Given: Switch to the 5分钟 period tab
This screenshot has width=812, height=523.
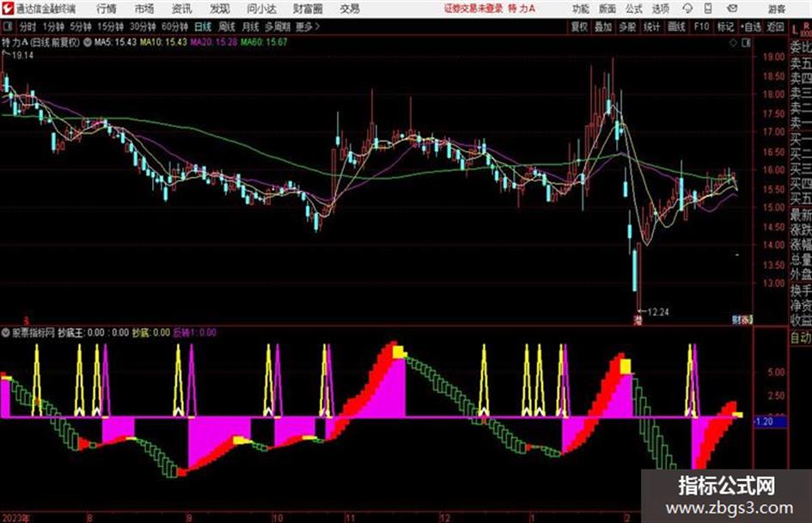Looking at the screenshot, I should [80, 27].
